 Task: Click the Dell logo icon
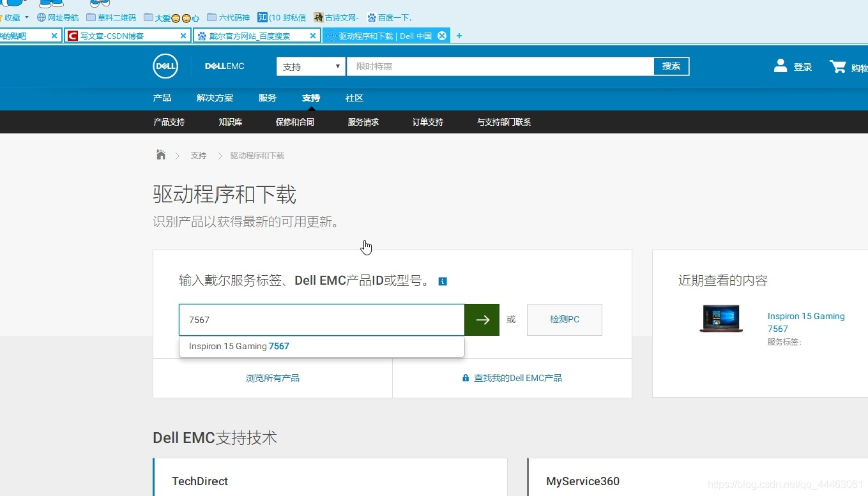165,66
